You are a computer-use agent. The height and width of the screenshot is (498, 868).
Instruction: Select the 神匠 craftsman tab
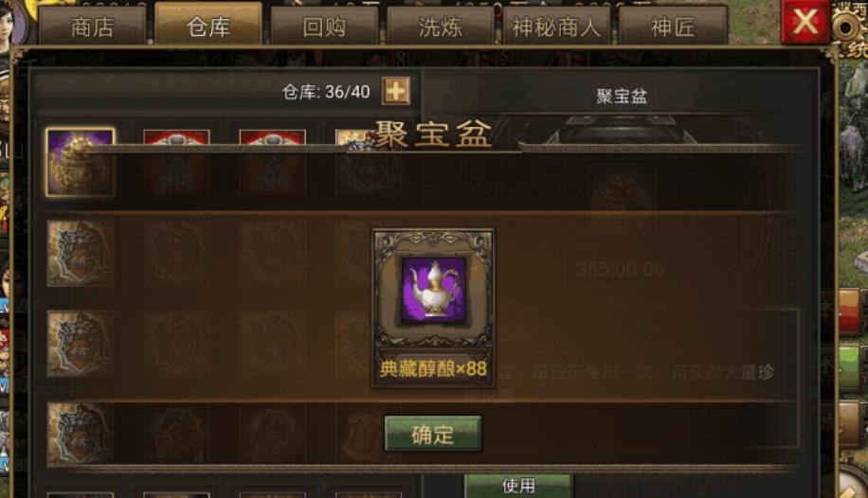[673, 26]
